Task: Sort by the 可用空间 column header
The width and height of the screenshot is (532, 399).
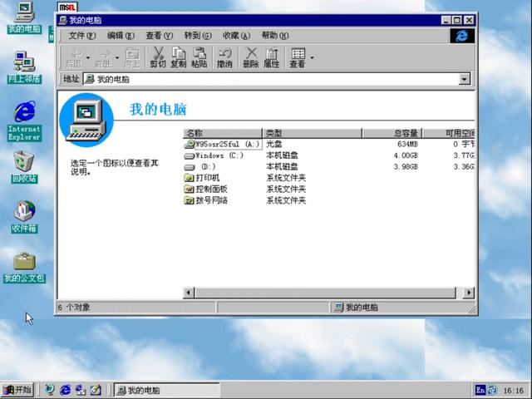Action: click(448, 133)
